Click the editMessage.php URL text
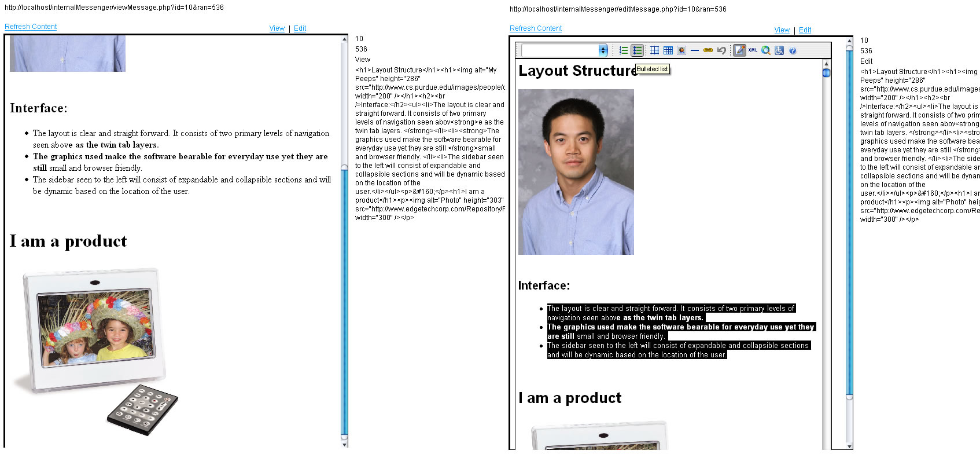The height and width of the screenshot is (454, 980). 618,9
